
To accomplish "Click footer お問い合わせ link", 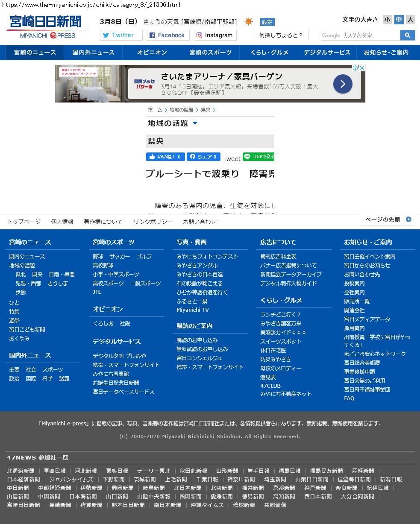I will (200, 222).
